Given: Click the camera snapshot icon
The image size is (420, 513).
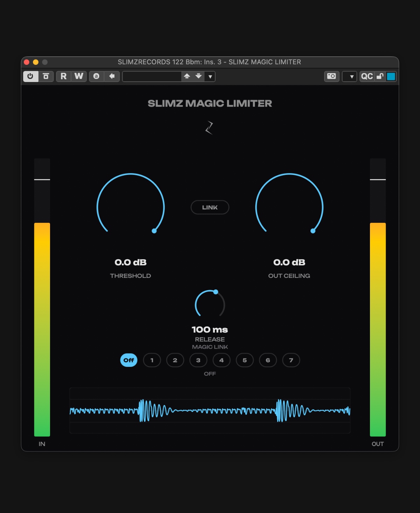Looking at the screenshot, I should 331,76.
